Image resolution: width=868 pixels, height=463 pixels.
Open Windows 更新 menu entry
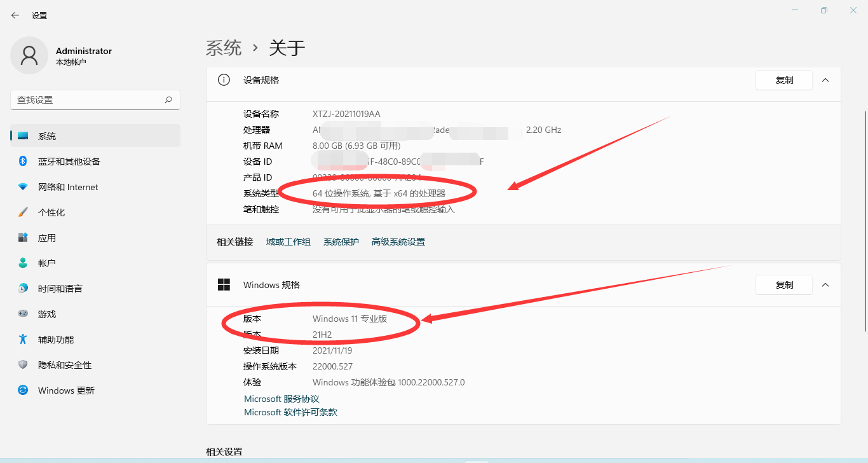click(95, 390)
